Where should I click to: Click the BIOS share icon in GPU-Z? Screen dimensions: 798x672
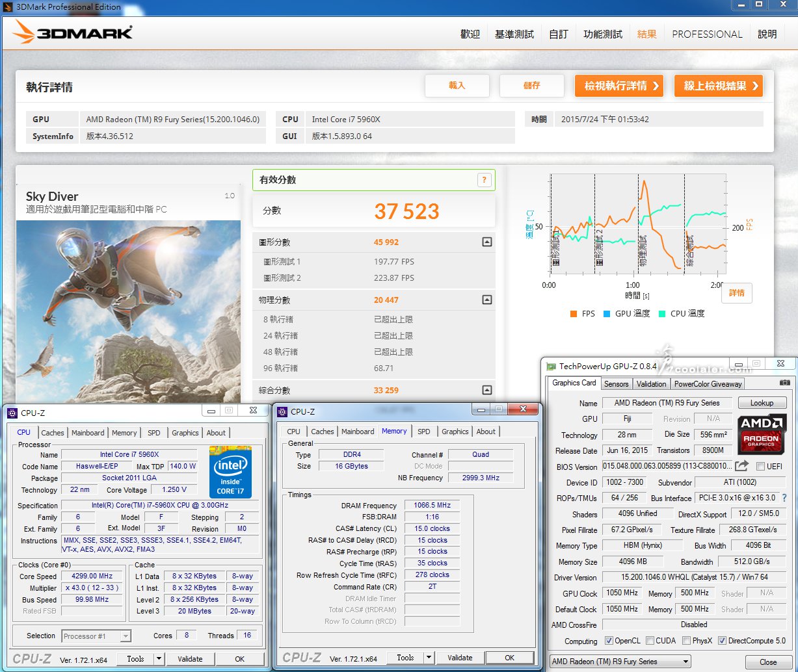point(741,466)
